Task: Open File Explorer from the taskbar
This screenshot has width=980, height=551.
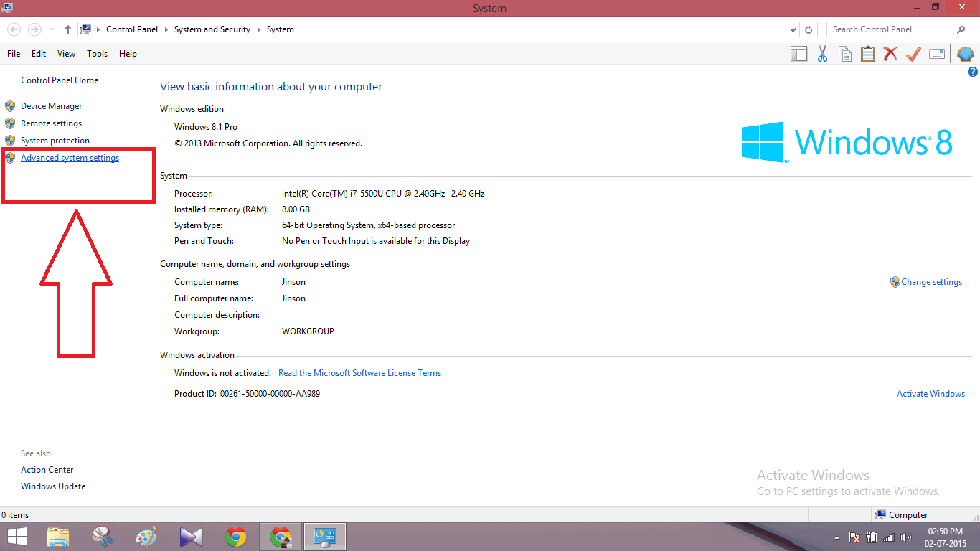Action: point(57,537)
